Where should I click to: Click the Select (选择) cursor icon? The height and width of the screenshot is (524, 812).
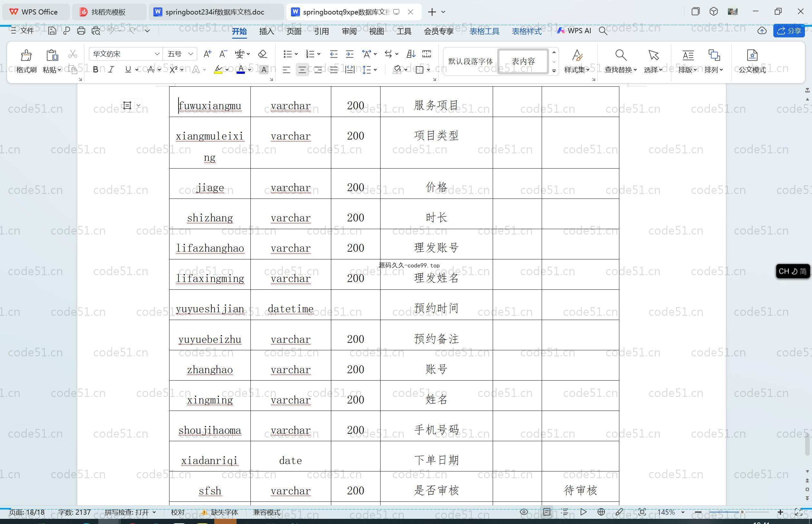pyautogui.click(x=653, y=55)
